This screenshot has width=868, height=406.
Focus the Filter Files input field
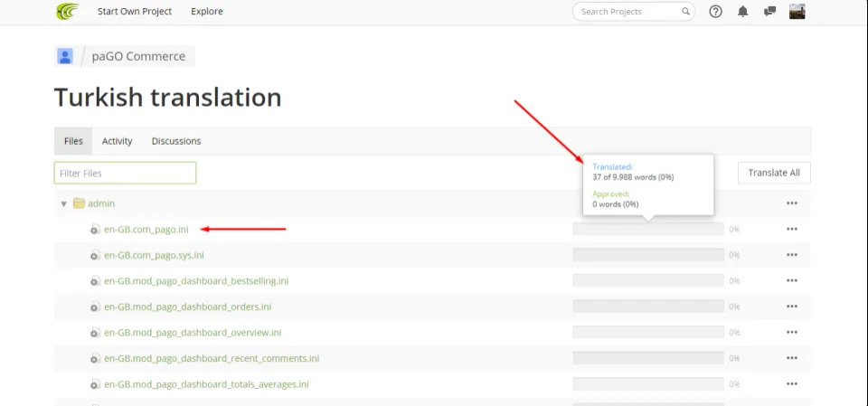(125, 173)
